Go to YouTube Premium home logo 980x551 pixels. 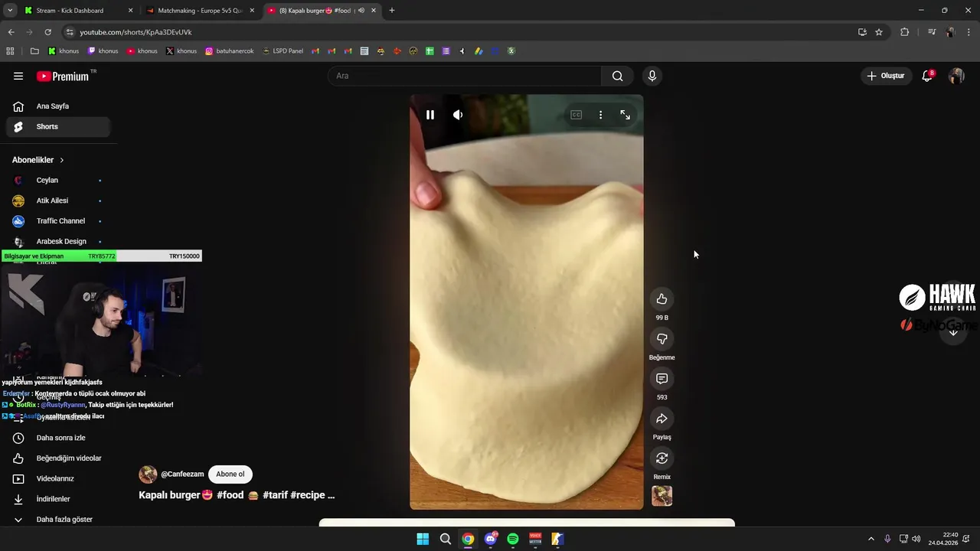[62, 77]
